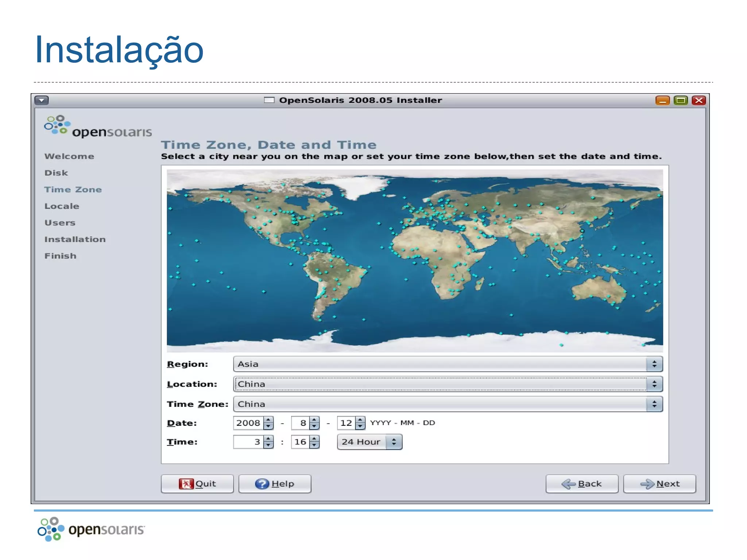Click the minute spinner arrows
This screenshot has height=560, width=747.
314,442
